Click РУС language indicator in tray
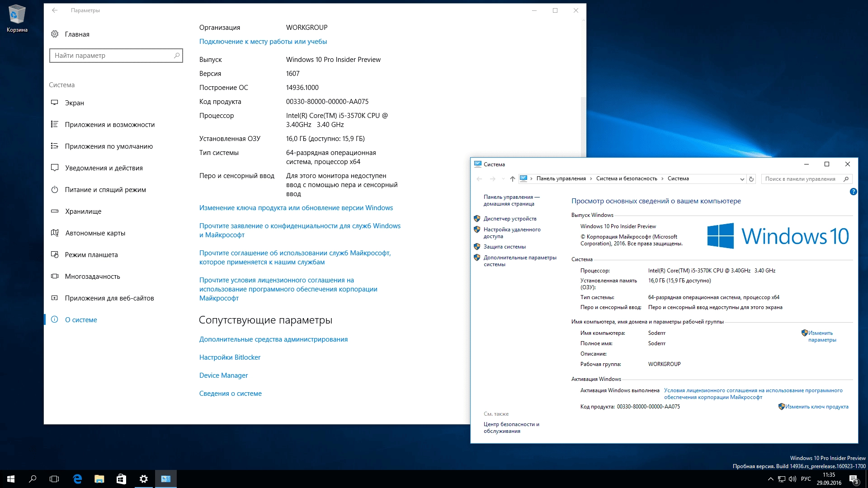This screenshot has width=868, height=488. click(806, 479)
